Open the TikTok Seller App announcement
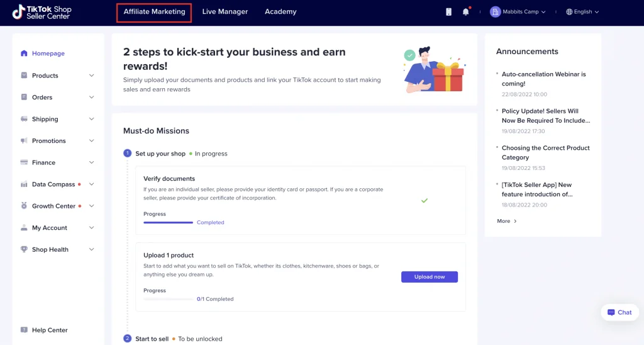This screenshot has width=644, height=345. pyautogui.click(x=537, y=189)
